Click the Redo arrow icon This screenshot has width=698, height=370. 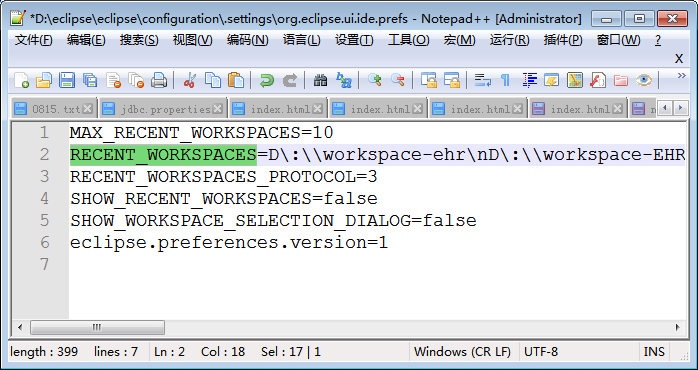pos(290,81)
